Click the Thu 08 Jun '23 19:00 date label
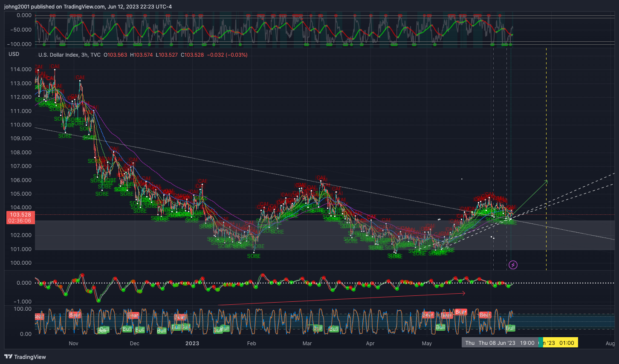Image resolution: width=619 pixels, height=364 pixels. pos(500,343)
